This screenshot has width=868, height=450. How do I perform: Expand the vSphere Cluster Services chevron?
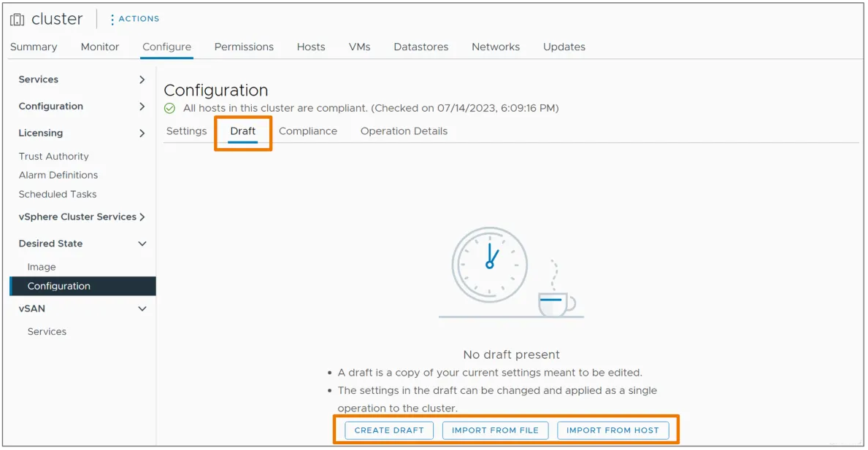coord(142,217)
